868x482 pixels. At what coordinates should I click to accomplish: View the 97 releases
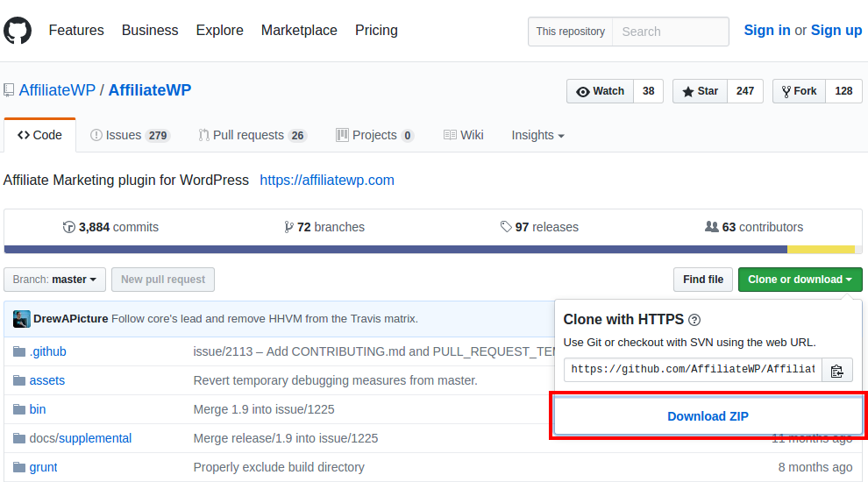click(x=539, y=227)
